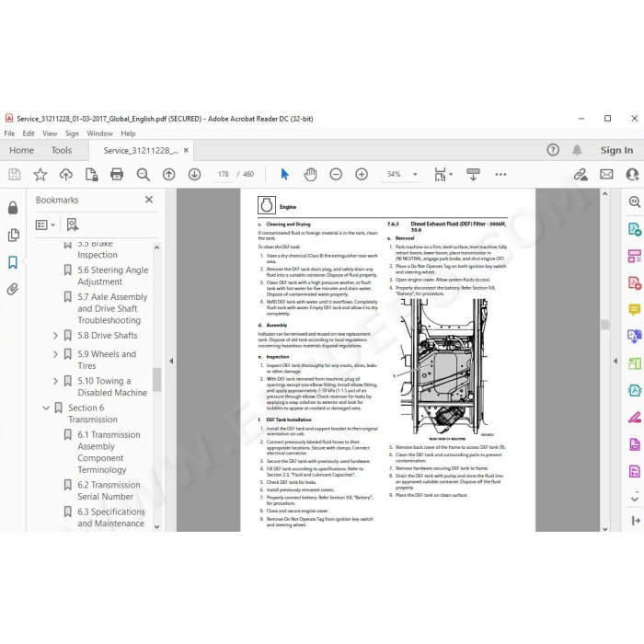This screenshot has height=644, width=644.
Task: Click the Sign In button
Action: point(616,150)
